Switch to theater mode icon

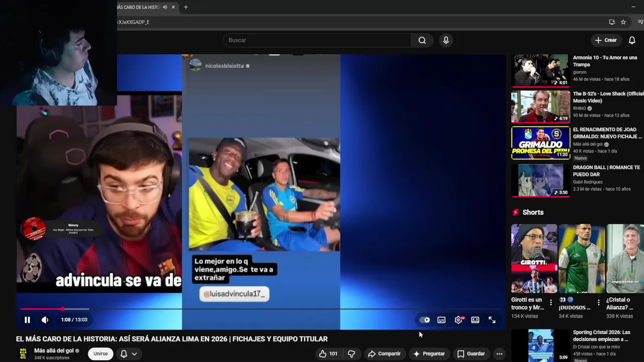tap(475, 320)
